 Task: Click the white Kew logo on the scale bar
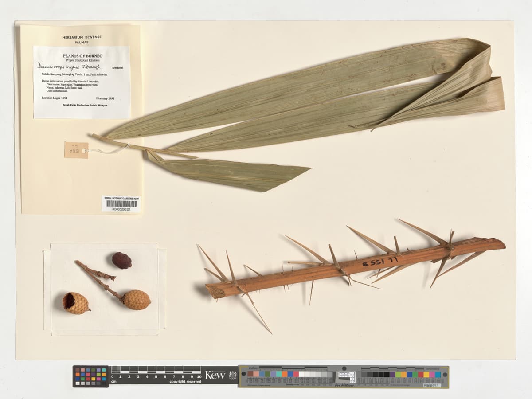pos(215,375)
